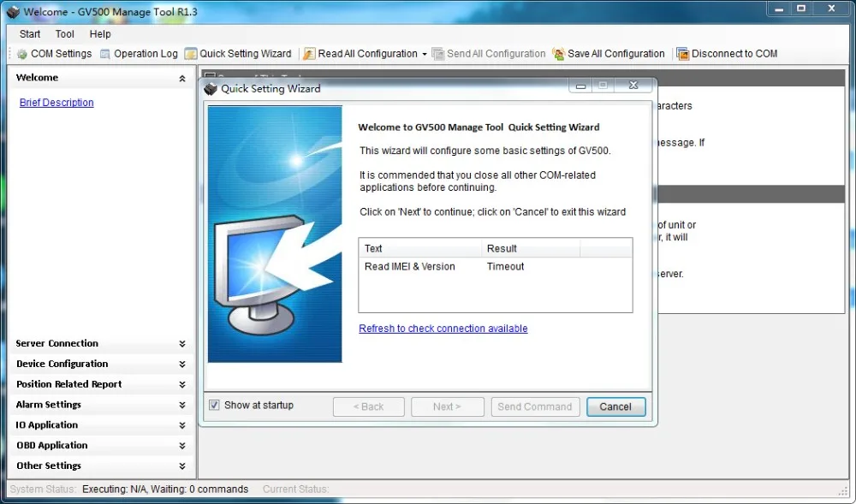This screenshot has height=504, width=856.
Task: Collapse the Welcome panel section
Action: (181, 79)
